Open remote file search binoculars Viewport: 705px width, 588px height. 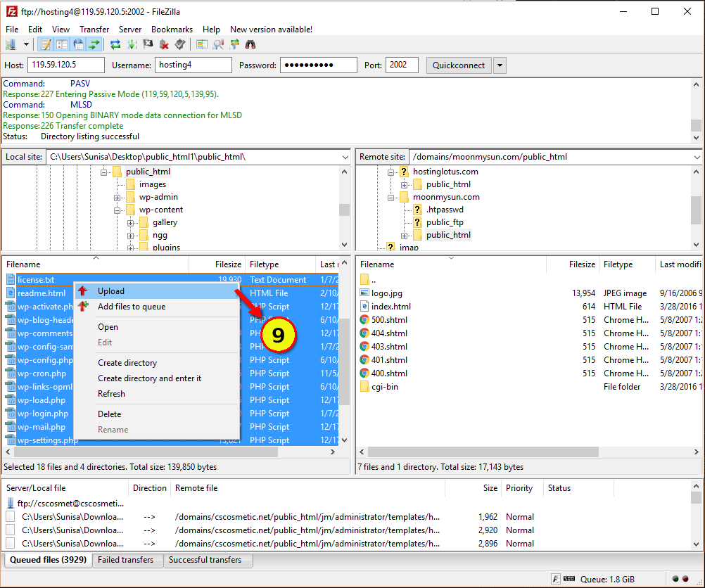coord(250,44)
